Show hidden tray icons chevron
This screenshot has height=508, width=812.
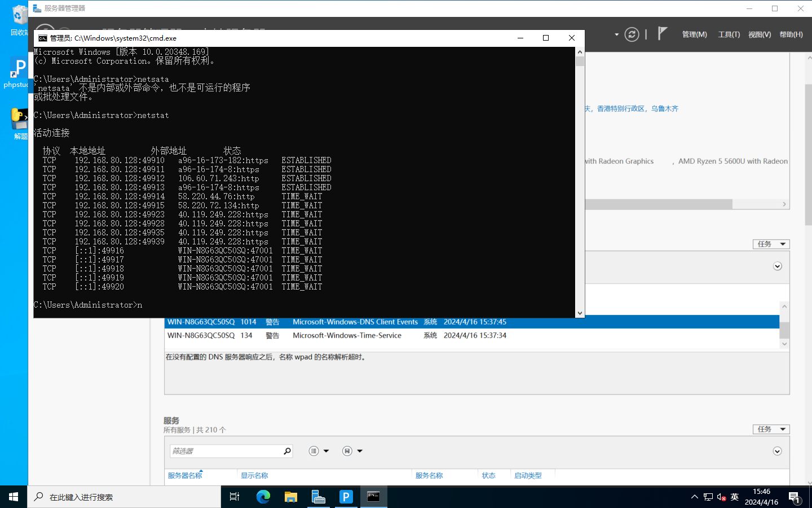pyautogui.click(x=695, y=497)
